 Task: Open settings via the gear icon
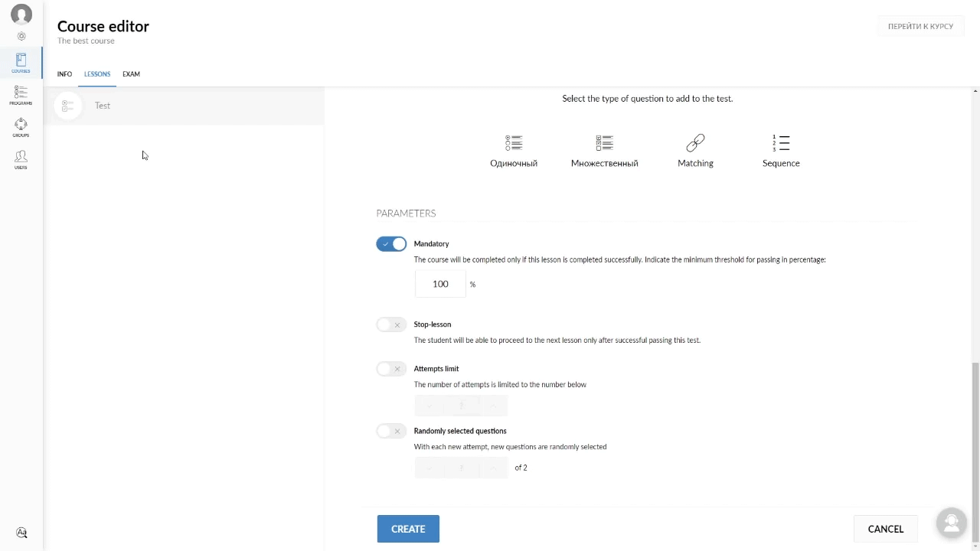pyautogui.click(x=21, y=36)
